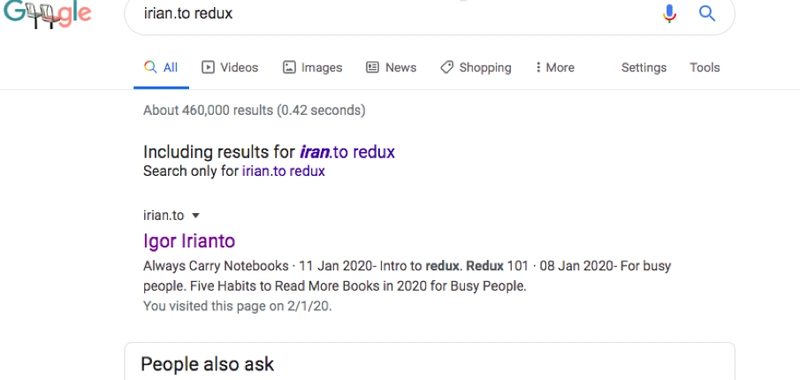The height and width of the screenshot is (380, 800).
Task: Start voice search with microphone icon
Action: click(669, 13)
